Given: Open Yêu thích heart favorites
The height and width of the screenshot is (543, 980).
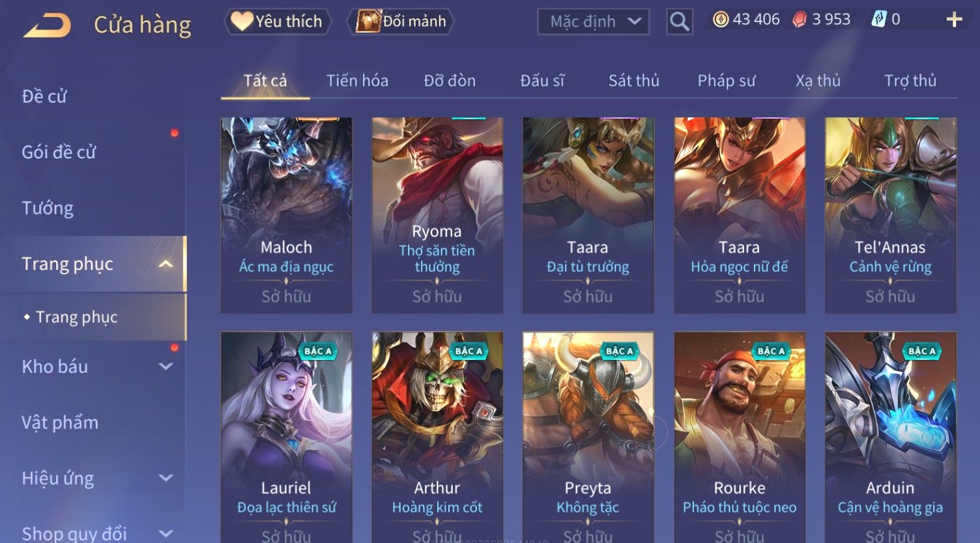Looking at the screenshot, I should [278, 22].
